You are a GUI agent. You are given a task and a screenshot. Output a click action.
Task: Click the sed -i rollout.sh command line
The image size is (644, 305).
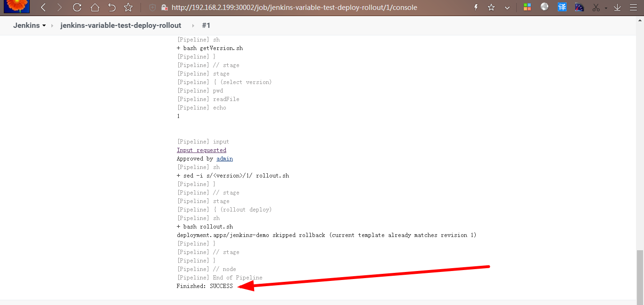pyautogui.click(x=233, y=176)
